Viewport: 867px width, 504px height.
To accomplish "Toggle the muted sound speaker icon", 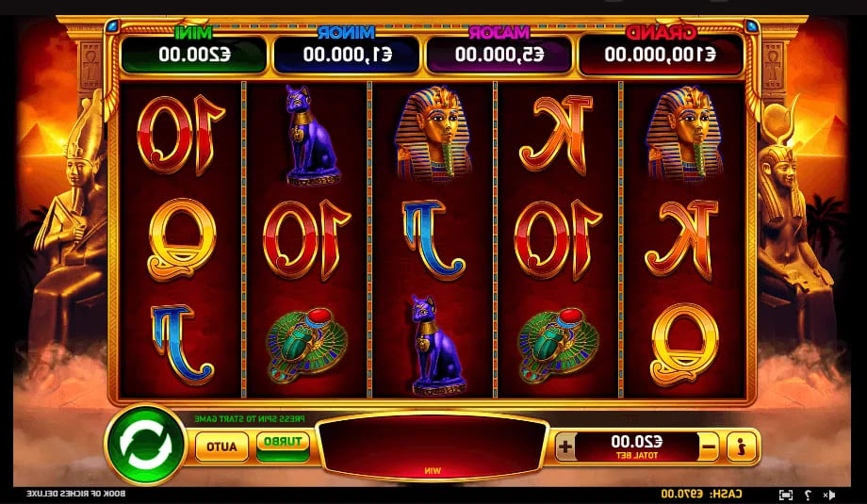I will (828, 494).
